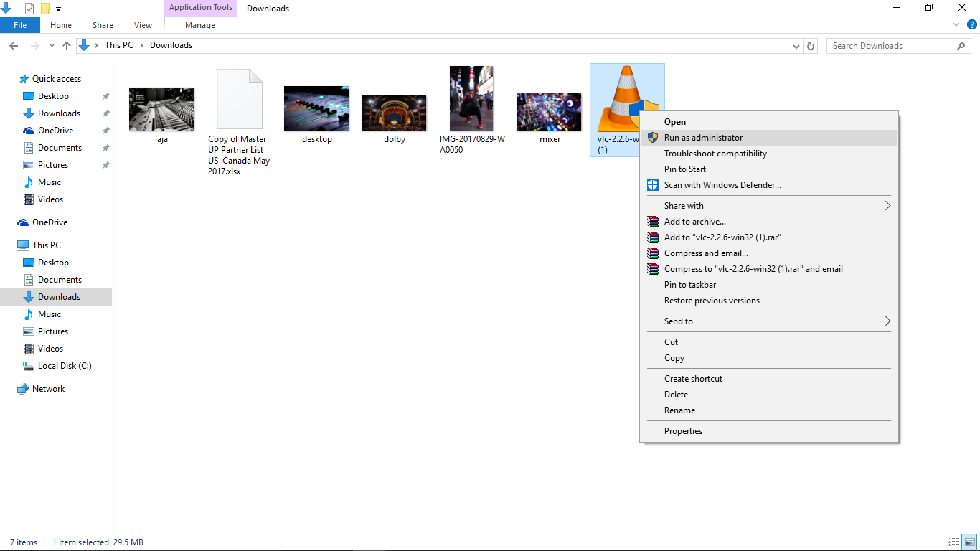Click the Forward navigation arrow
Screen dimensions: 980x551
point(34,45)
